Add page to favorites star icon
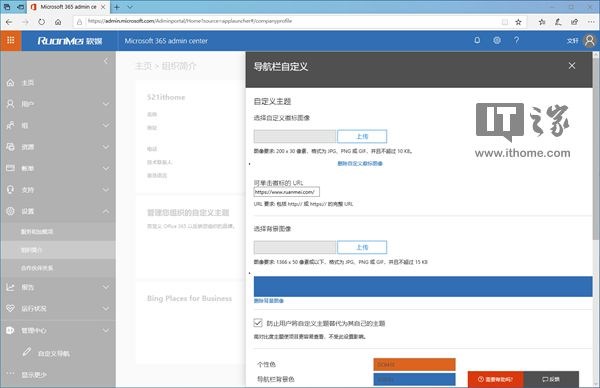 tap(518, 22)
